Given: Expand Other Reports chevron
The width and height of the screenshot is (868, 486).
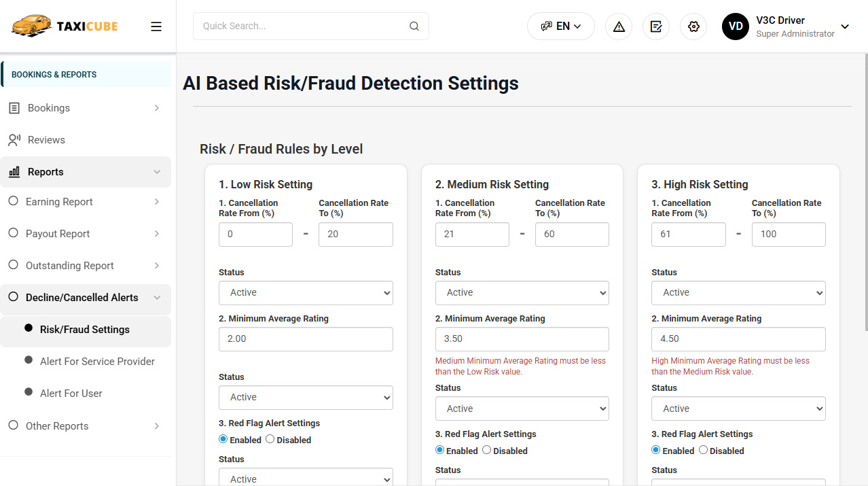Looking at the screenshot, I should [157, 426].
